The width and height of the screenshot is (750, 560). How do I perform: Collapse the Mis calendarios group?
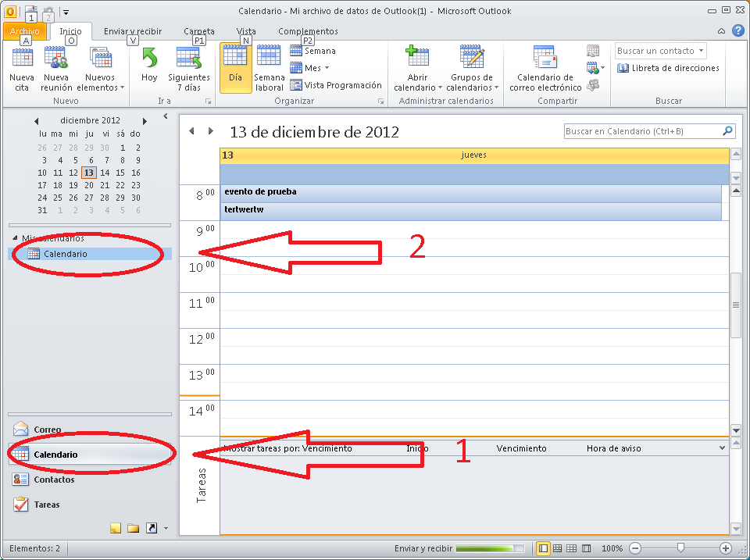[x=15, y=237]
